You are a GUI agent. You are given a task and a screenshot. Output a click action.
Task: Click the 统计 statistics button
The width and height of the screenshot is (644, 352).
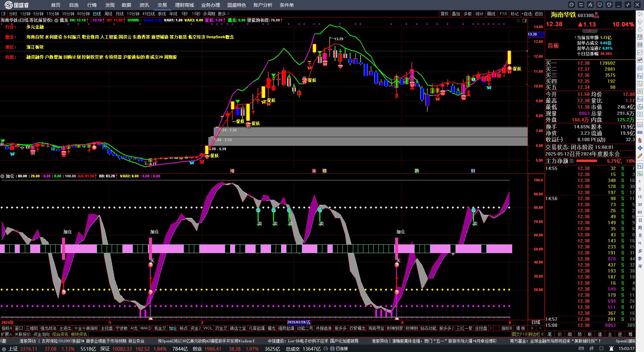480,14
